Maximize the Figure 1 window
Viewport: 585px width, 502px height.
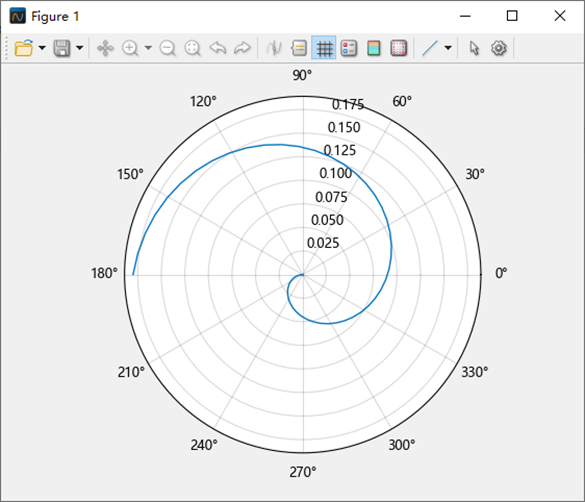[512, 16]
